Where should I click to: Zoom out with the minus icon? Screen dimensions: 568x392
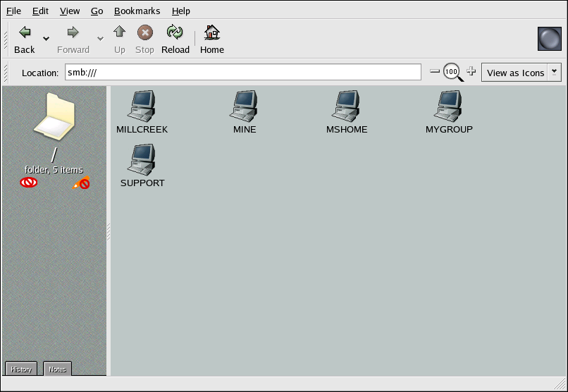435,72
